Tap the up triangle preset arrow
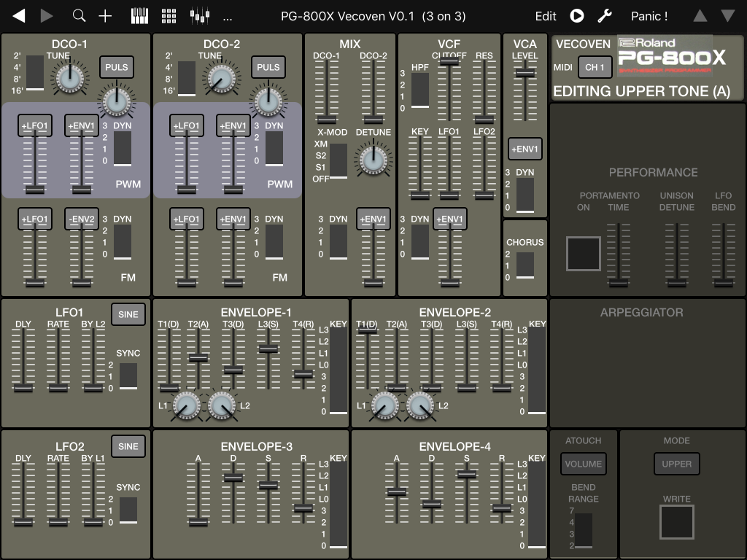 (700, 16)
